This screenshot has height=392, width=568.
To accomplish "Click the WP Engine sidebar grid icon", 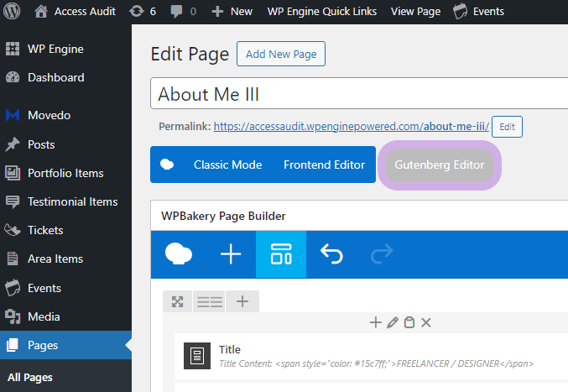I will click(13, 49).
